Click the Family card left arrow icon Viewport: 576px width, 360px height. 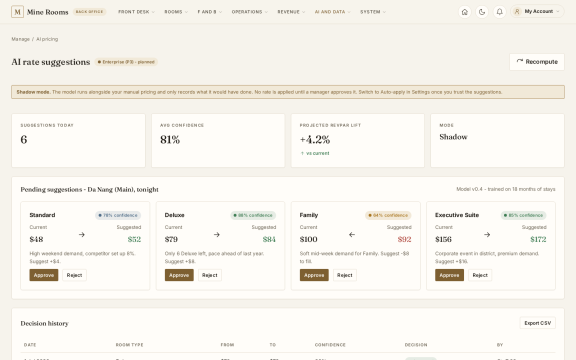click(x=352, y=234)
